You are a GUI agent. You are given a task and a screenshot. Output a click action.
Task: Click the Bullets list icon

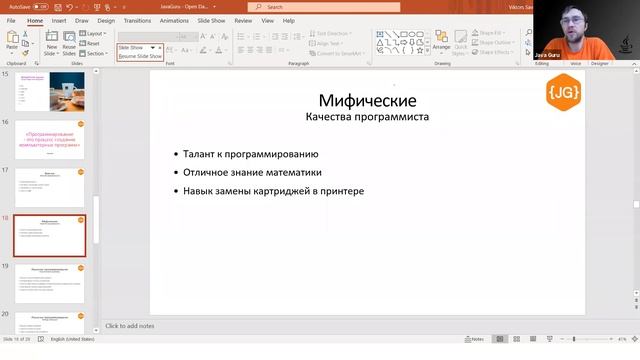(241, 37)
